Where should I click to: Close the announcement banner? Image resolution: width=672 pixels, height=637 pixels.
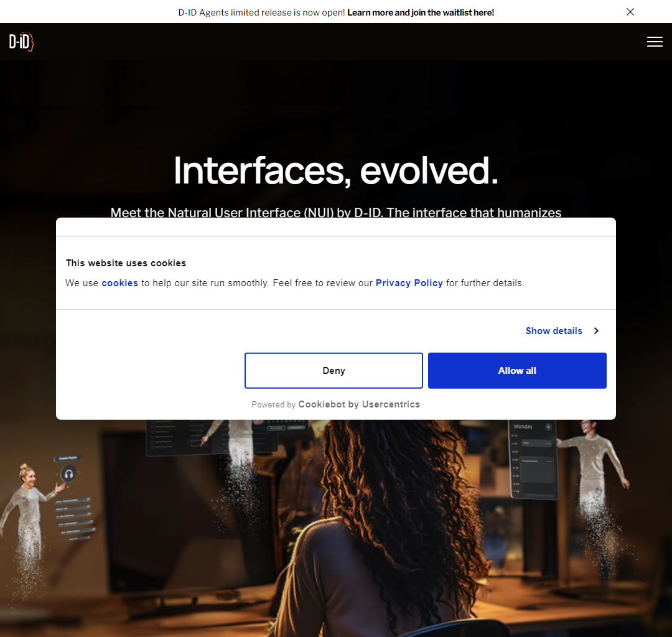(x=630, y=12)
